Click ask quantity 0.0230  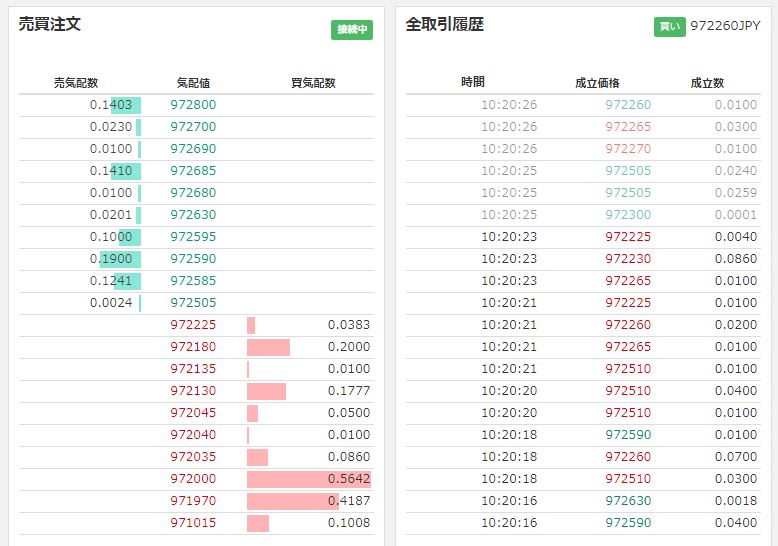tap(111, 127)
